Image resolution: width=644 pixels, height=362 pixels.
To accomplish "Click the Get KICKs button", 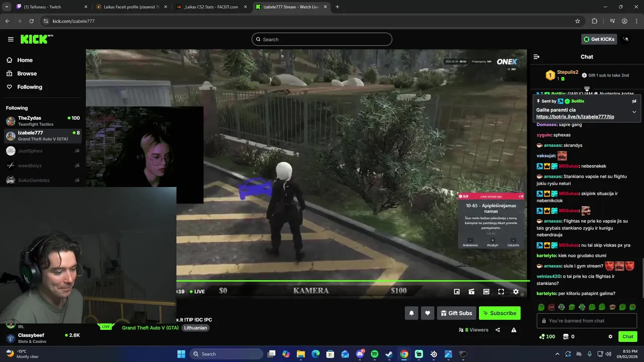I will tap(599, 39).
